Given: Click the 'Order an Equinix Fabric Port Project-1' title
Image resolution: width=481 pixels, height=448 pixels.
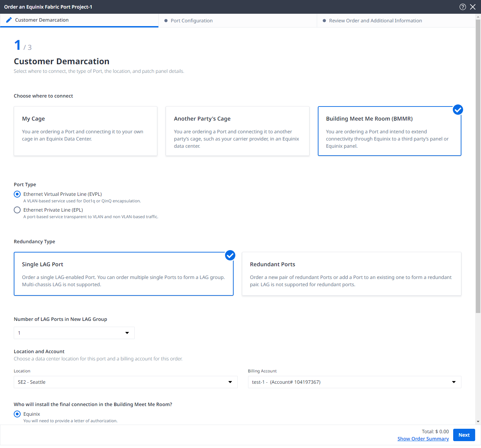Looking at the screenshot, I should click(x=48, y=7).
